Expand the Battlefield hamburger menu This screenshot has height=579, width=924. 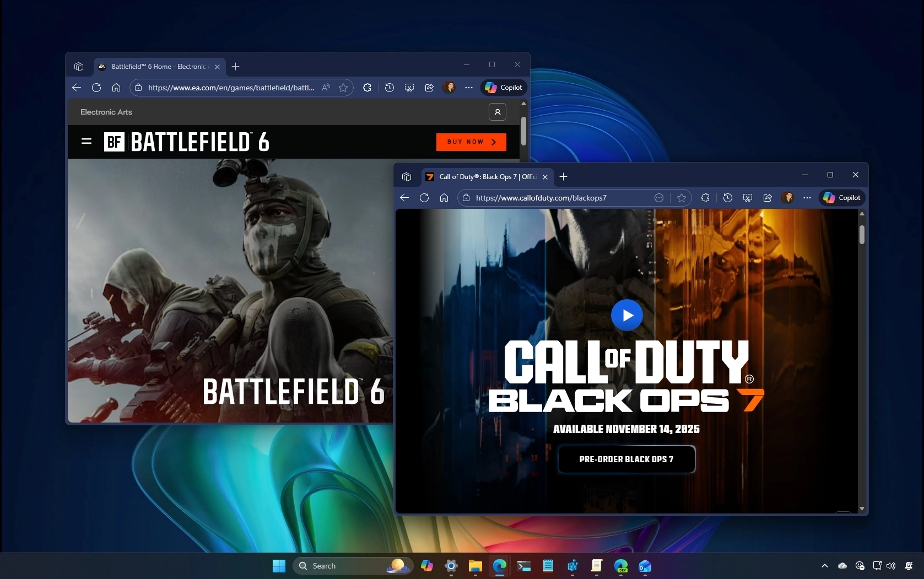click(x=87, y=142)
